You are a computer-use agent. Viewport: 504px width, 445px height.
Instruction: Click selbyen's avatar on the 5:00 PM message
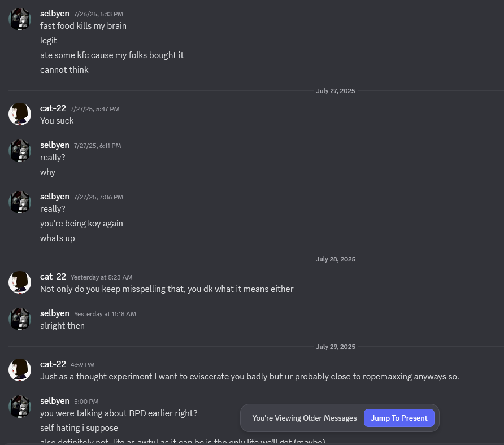(20, 407)
